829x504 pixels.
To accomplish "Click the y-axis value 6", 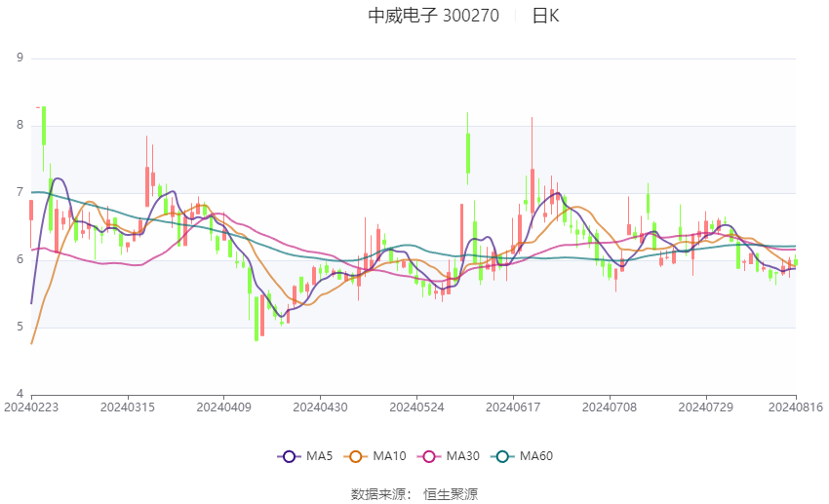I will (20, 259).
